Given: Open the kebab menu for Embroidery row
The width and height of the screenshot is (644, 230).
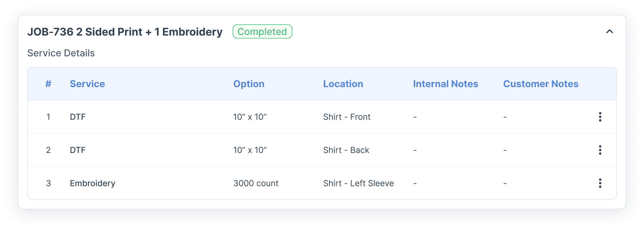Looking at the screenshot, I should [x=600, y=183].
